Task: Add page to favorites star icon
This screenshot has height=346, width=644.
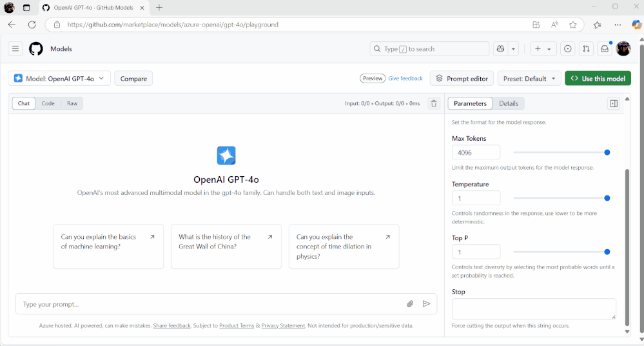Action: [x=573, y=25]
